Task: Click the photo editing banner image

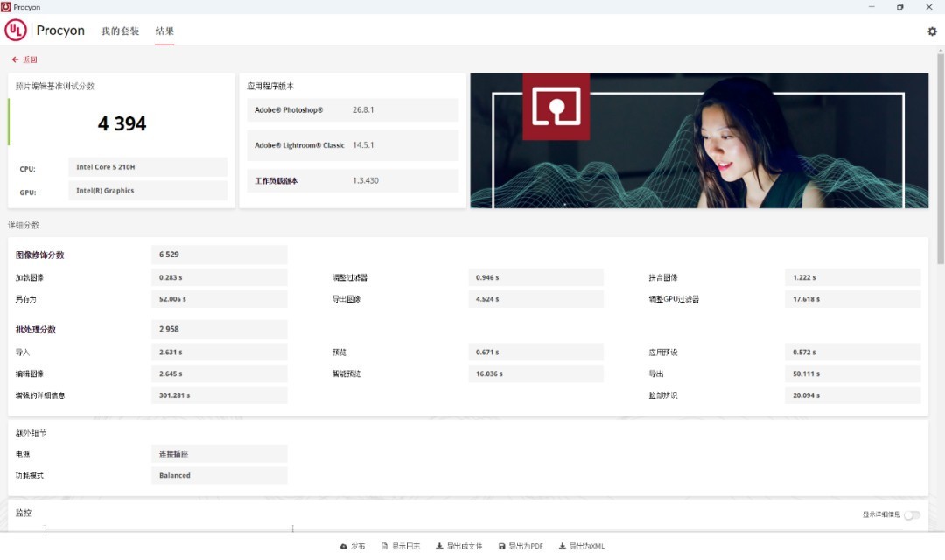Action: [x=699, y=140]
